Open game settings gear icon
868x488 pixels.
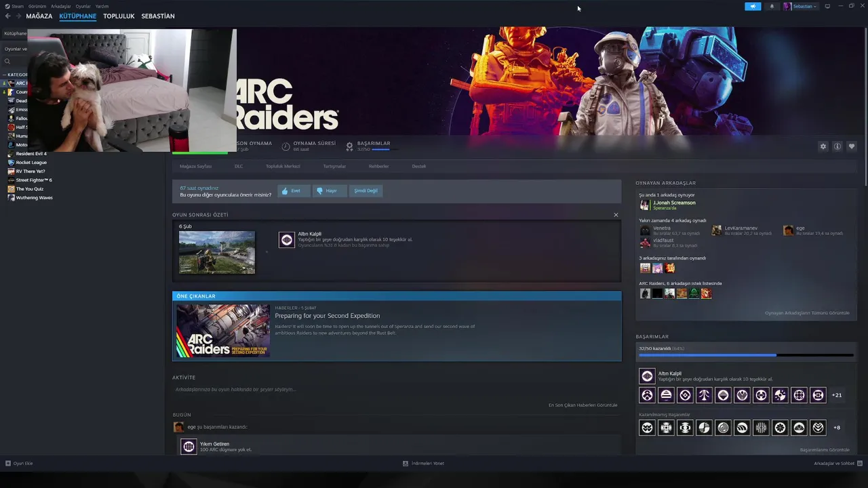(823, 146)
